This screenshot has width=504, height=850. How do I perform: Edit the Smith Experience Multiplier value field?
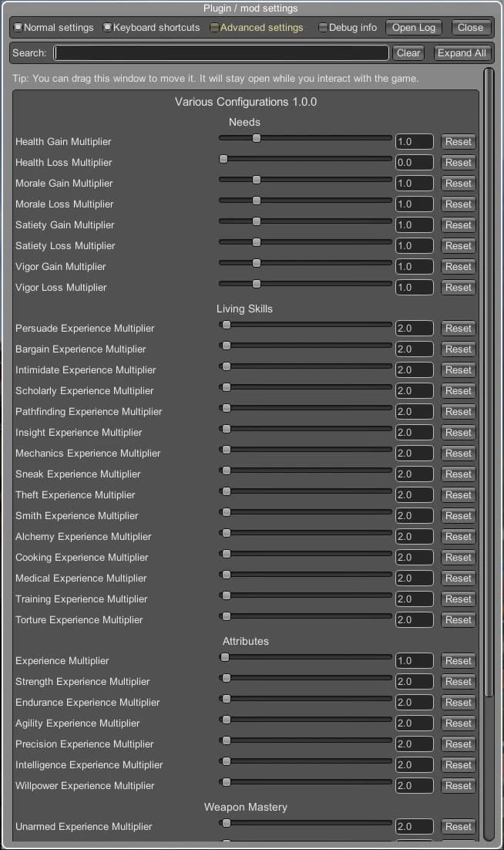(414, 516)
